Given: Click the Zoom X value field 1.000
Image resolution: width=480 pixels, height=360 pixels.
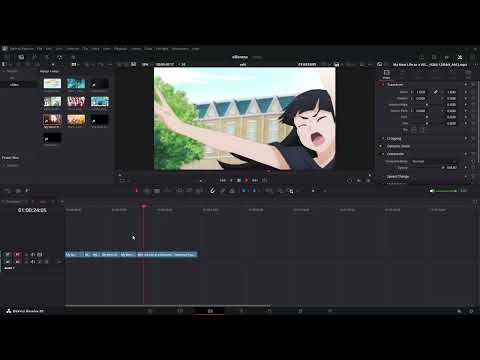Looking at the screenshot, I should pos(421,92).
